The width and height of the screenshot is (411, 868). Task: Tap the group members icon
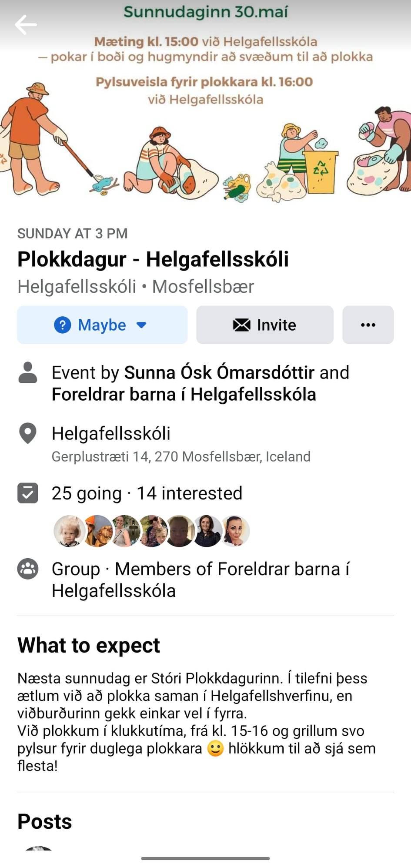28,569
